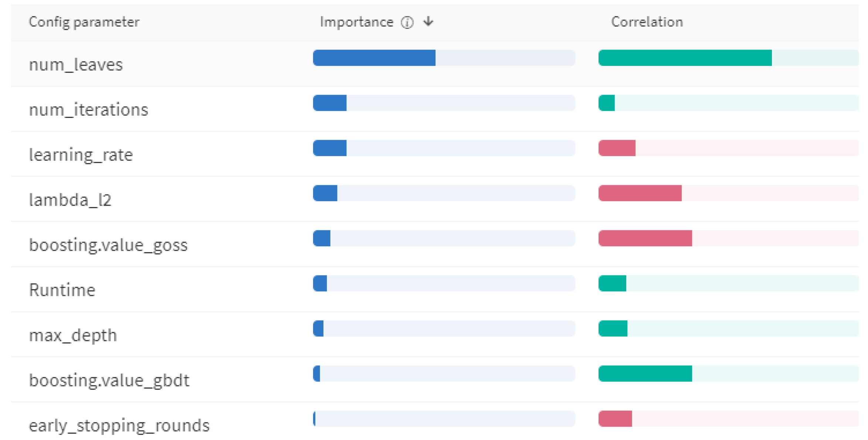
Task: Click early_stopping_rounds red correlation bar
Action: (615, 419)
